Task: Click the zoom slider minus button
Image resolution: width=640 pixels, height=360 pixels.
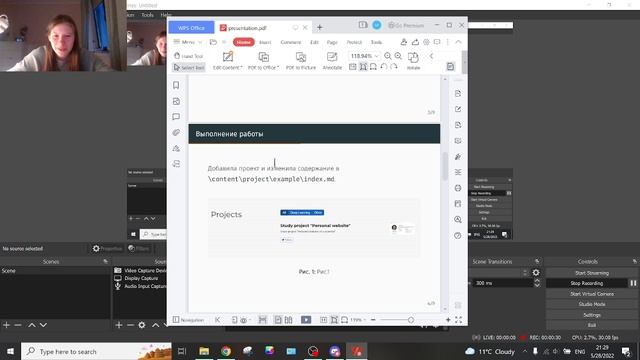Action: (x=373, y=320)
